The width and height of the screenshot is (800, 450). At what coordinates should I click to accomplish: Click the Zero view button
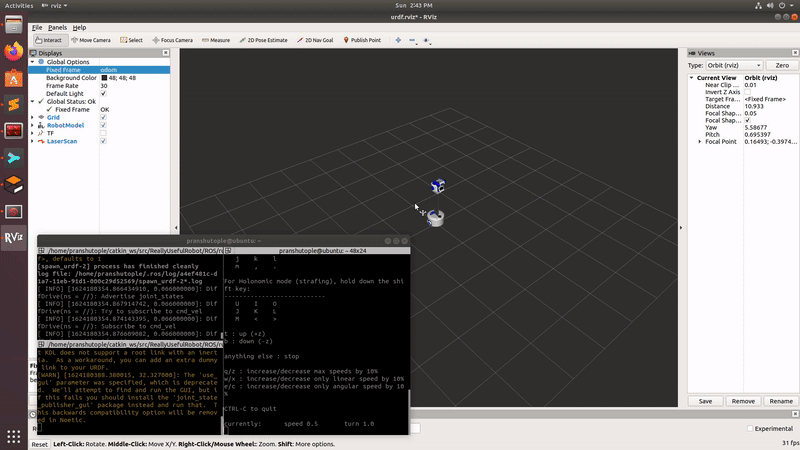782,65
